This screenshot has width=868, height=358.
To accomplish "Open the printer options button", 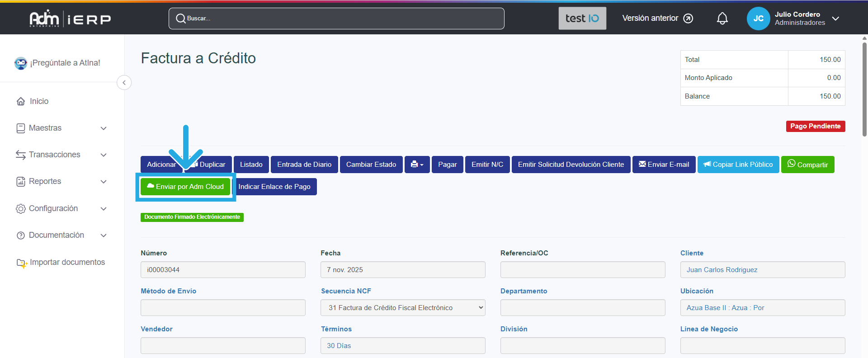I will click(x=417, y=165).
